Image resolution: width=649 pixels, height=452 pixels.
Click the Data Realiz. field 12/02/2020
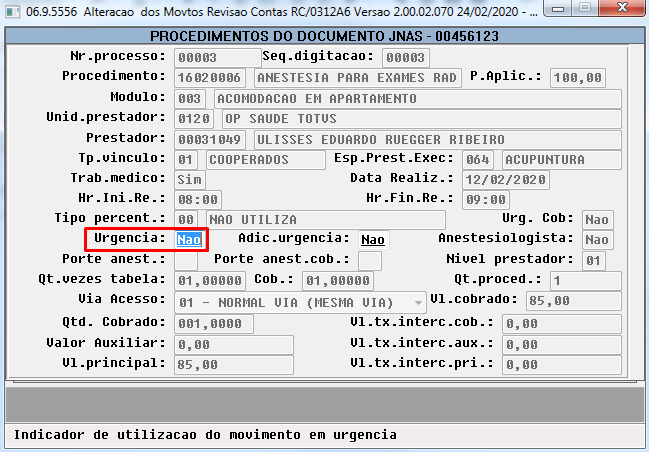point(506,180)
